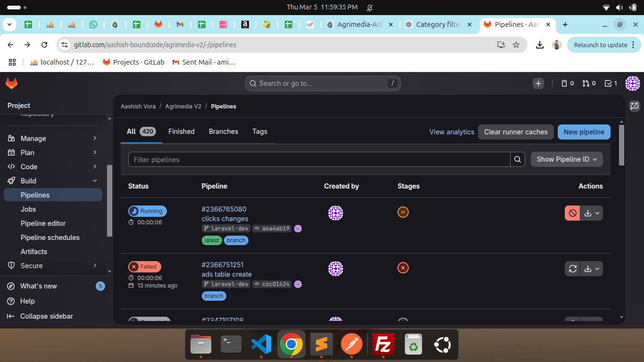This screenshot has width=644, height=362.
Task: Cancel the running pipeline #2366765080
Action: [x=572, y=213]
